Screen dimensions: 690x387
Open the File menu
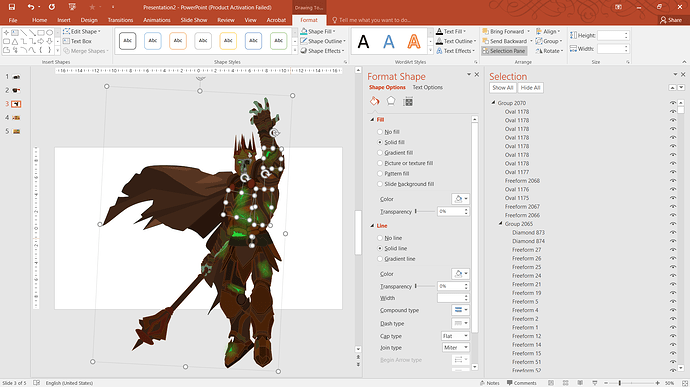point(13,20)
